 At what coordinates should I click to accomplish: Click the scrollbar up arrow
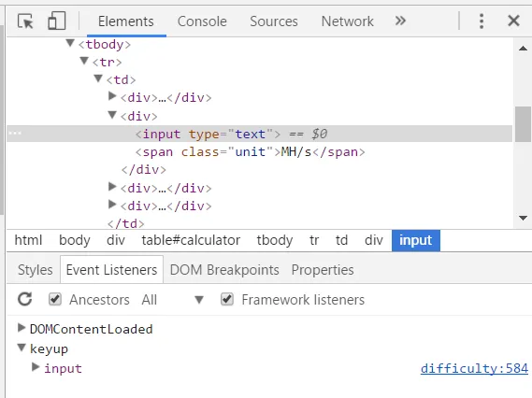pos(523,49)
